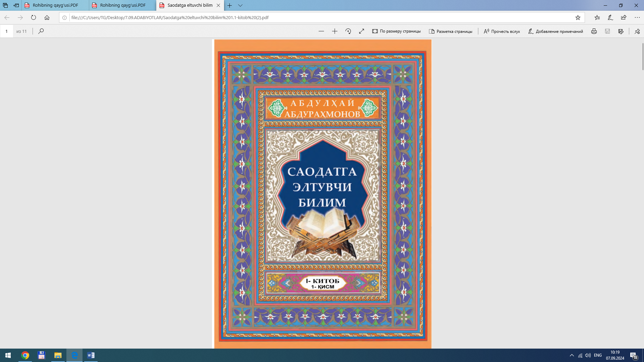
Task: Open the tab preview chevron dropdown
Action: pyautogui.click(x=240, y=5)
